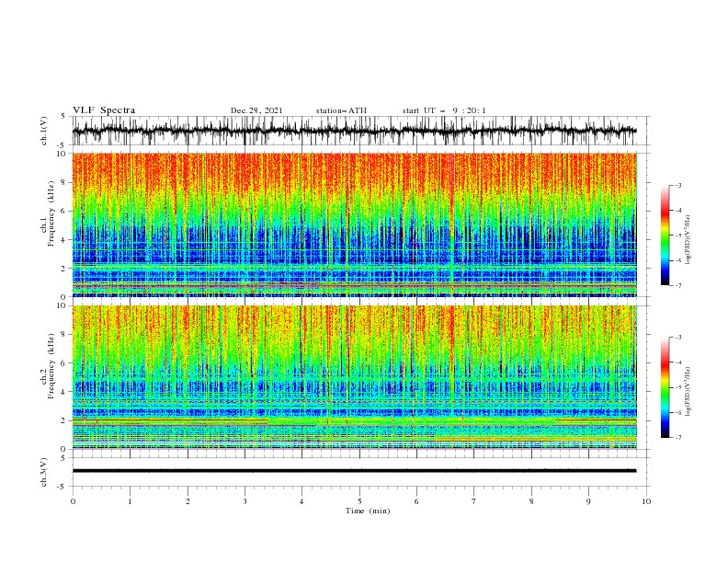
Task: Click the time axis tick label "3"
Action: (x=245, y=501)
